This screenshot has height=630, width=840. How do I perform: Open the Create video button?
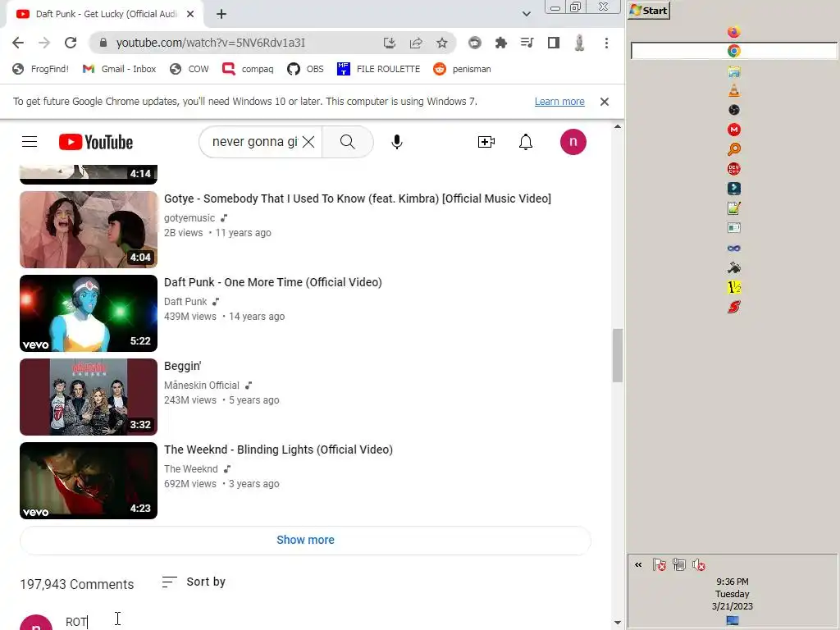pyautogui.click(x=486, y=142)
